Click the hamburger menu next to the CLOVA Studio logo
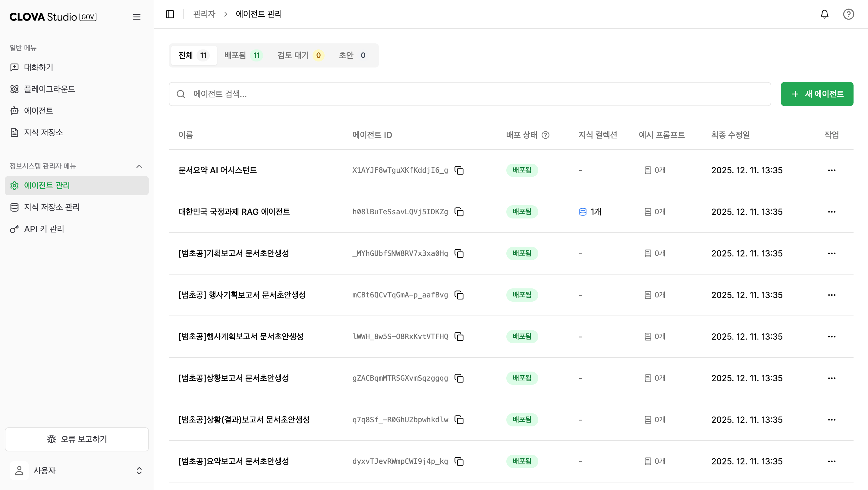The height and width of the screenshot is (490, 868). click(137, 17)
